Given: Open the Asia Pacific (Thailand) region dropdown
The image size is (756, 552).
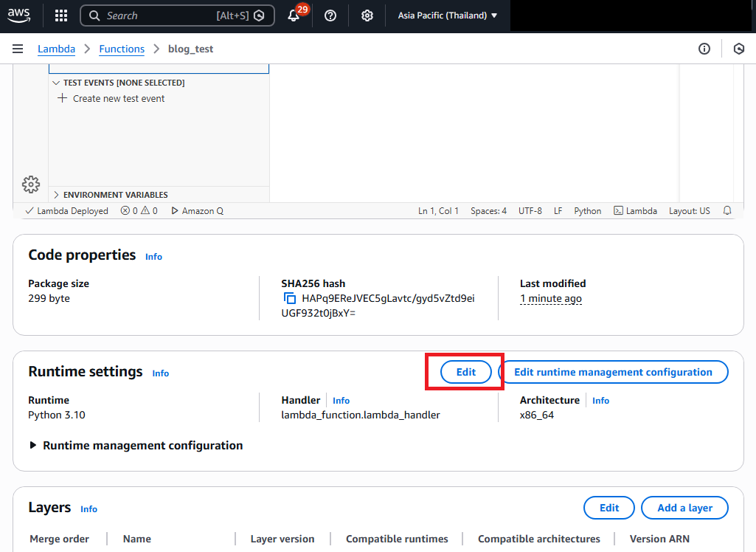Looking at the screenshot, I should (x=448, y=15).
